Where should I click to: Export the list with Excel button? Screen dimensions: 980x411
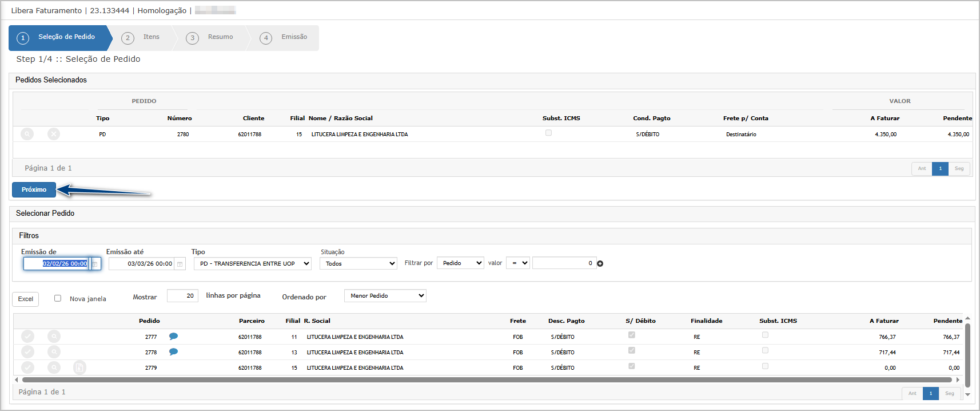click(26, 299)
